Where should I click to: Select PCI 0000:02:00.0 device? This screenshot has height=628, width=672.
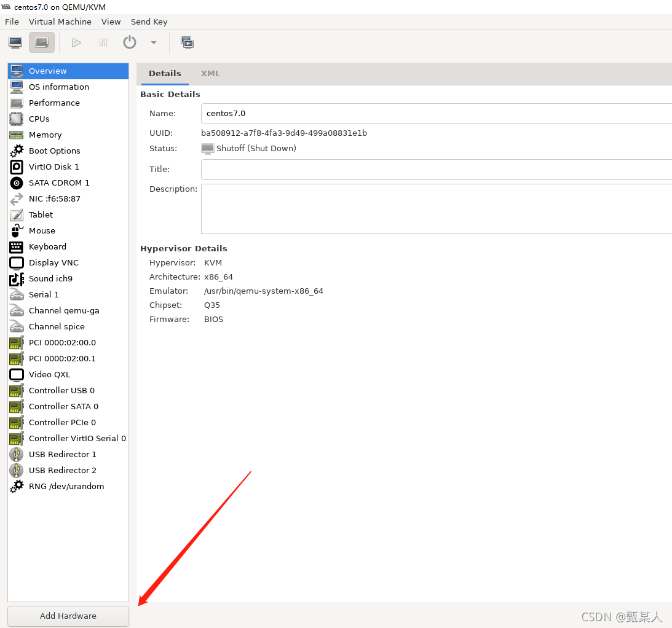pos(68,343)
